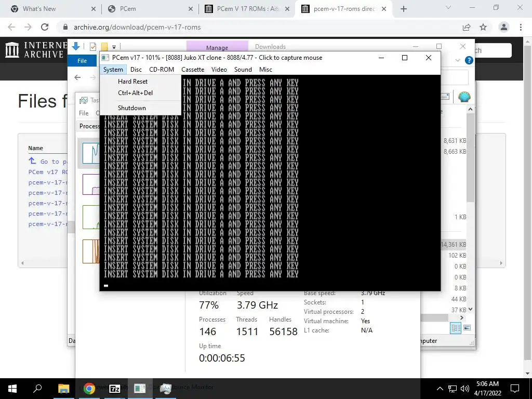Bookmark this page with the star icon
The image size is (532, 399).
click(x=483, y=27)
